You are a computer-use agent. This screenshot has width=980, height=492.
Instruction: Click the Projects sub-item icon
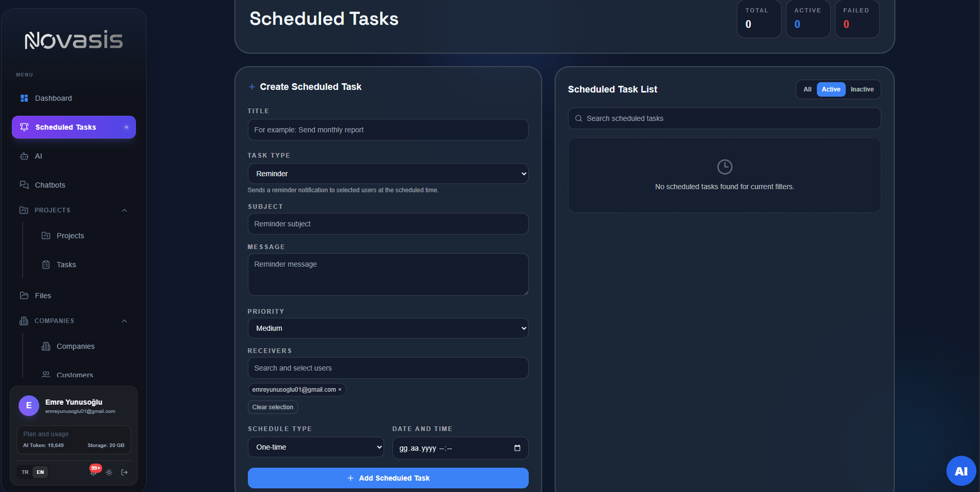coord(46,236)
